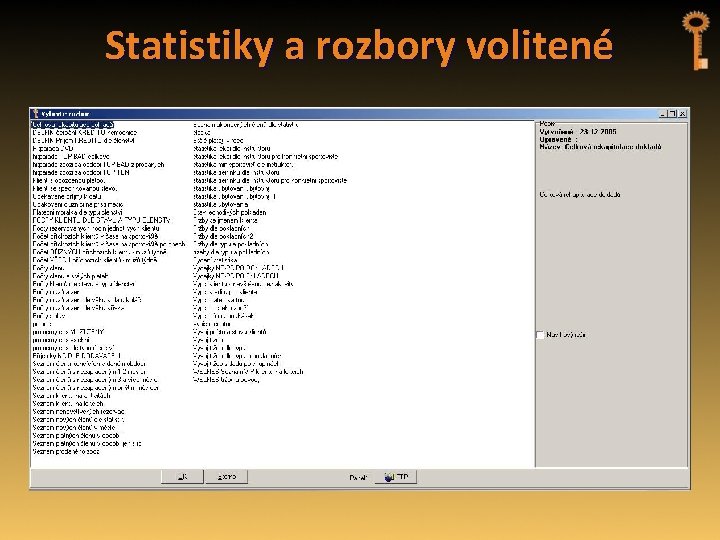Select the last row in the left column
This screenshot has width=720, height=540.
(x=66, y=451)
